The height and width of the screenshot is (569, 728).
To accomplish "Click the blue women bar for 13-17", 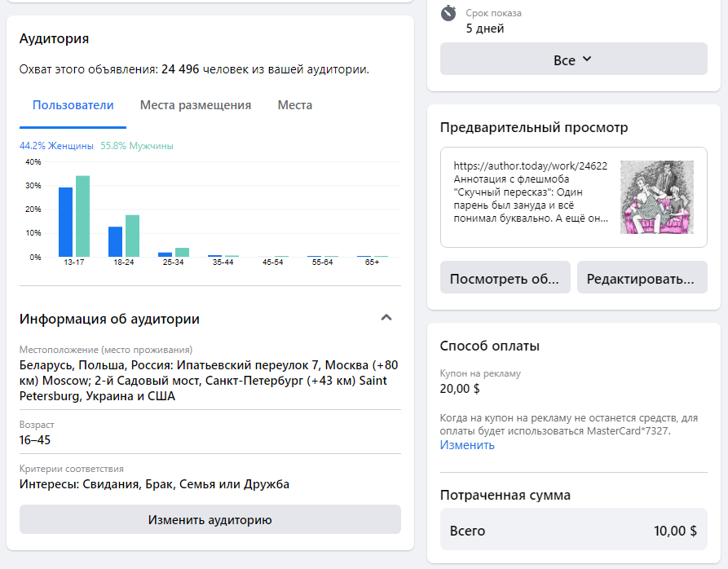I will click(x=65, y=223).
